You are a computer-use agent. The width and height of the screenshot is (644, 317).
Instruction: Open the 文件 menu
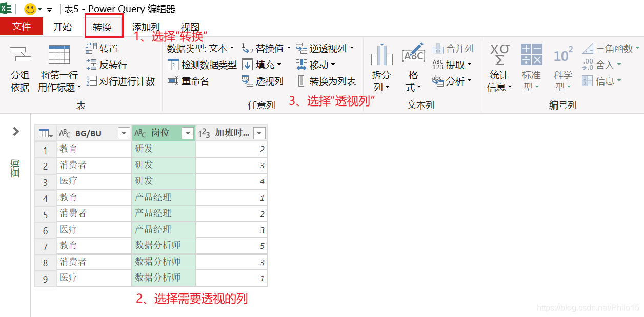click(x=22, y=27)
